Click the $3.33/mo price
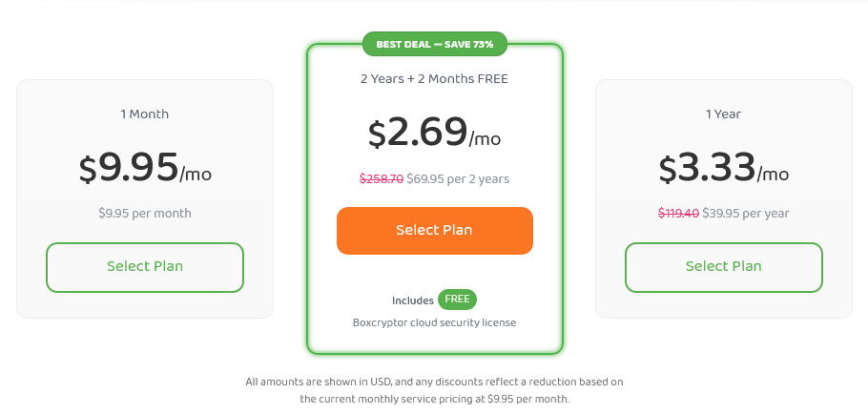The height and width of the screenshot is (414, 868). pyautogui.click(x=724, y=169)
